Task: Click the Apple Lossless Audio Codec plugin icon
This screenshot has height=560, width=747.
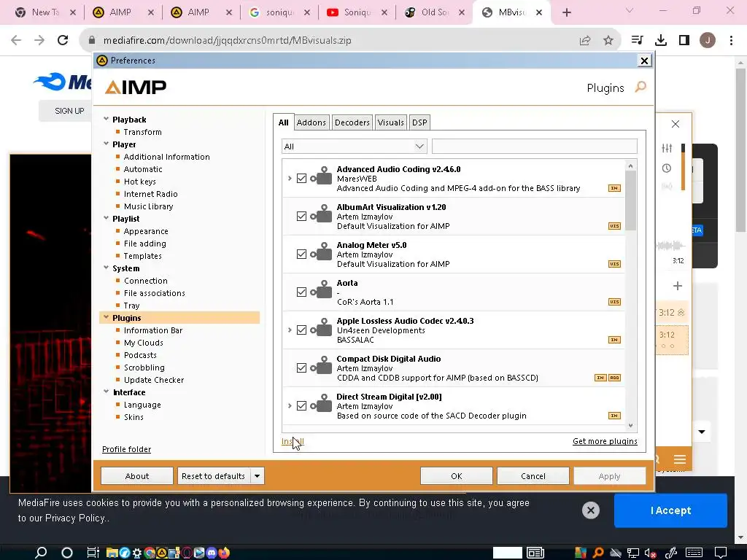Action: click(322, 328)
